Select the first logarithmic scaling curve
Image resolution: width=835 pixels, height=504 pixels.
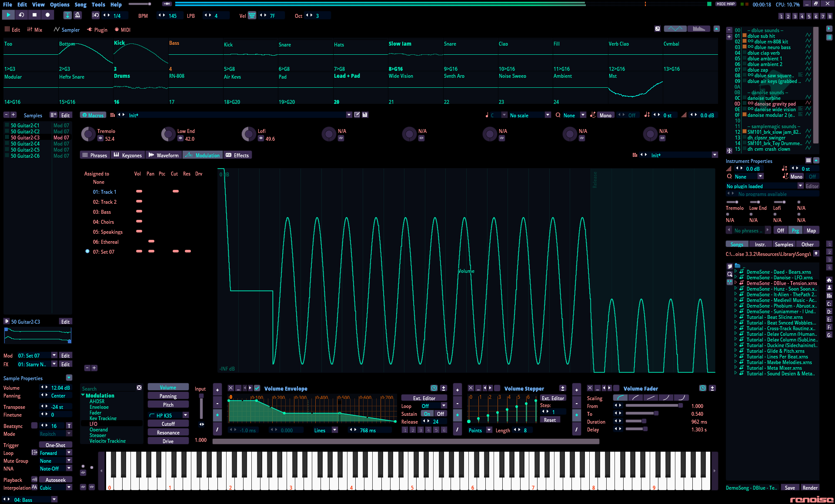coord(621,398)
